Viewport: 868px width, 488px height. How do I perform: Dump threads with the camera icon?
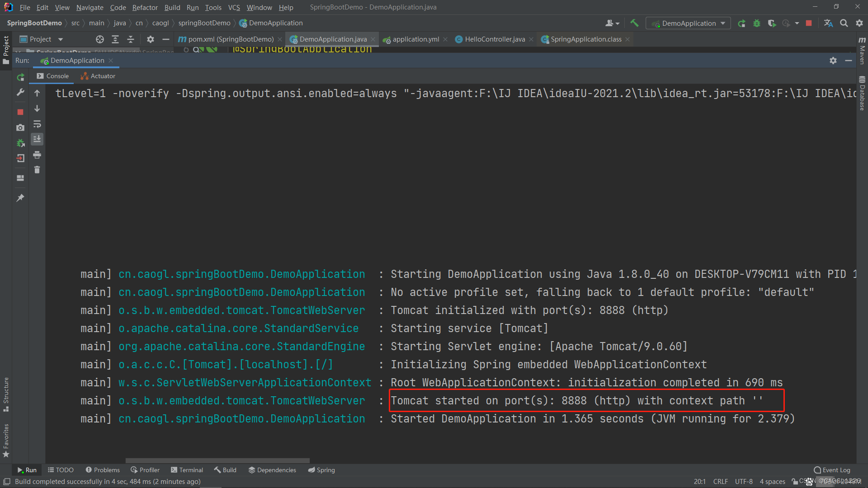click(20, 128)
